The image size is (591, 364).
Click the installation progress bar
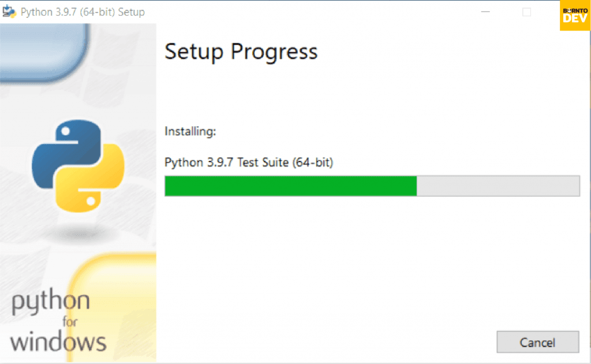(x=372, y=186)
